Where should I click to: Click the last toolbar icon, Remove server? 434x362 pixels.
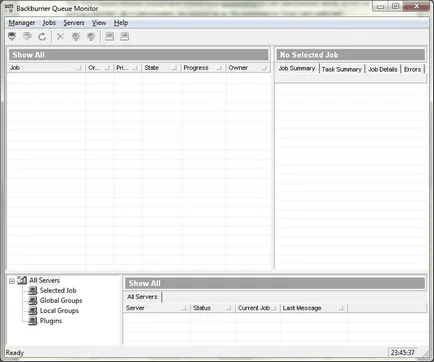click(x=125, y=37)
